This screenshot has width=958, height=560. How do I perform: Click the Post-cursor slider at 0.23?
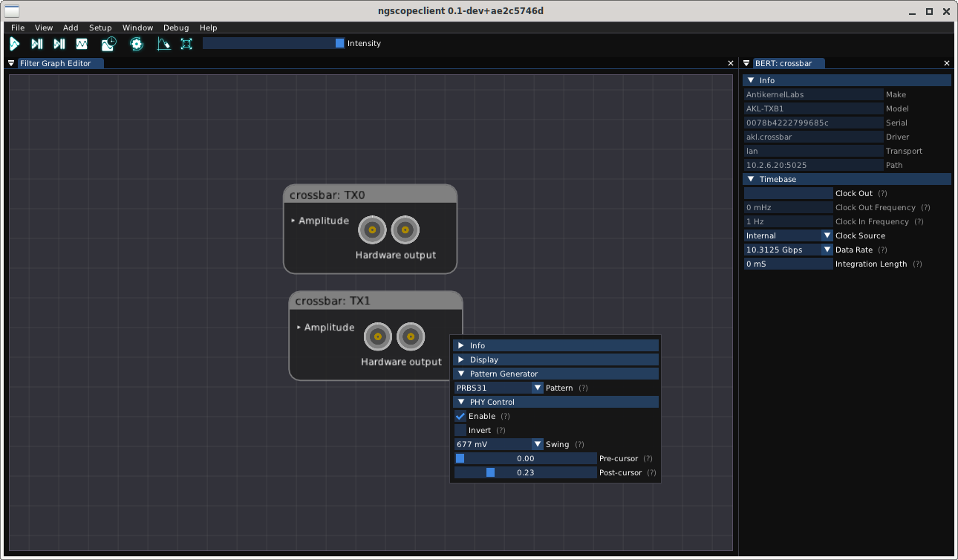pos(525,472)
